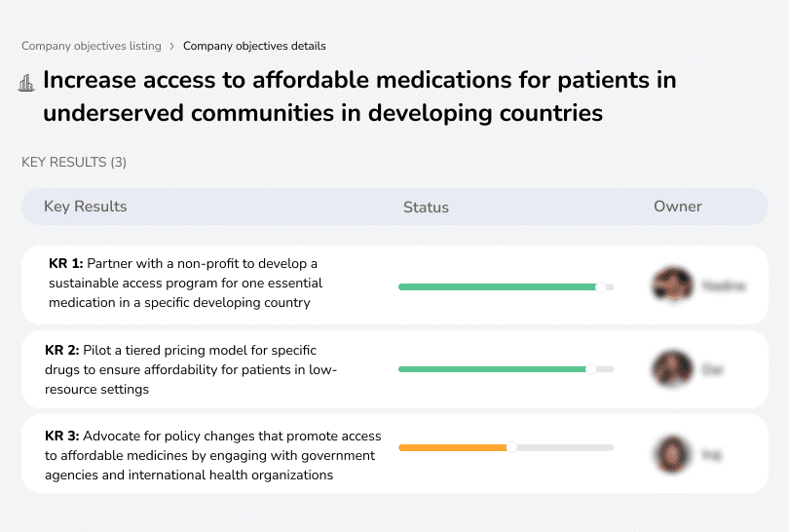The image size is (789, 532).
Task: Click the company building icon beside title
Action: click(x=26, y=83)
